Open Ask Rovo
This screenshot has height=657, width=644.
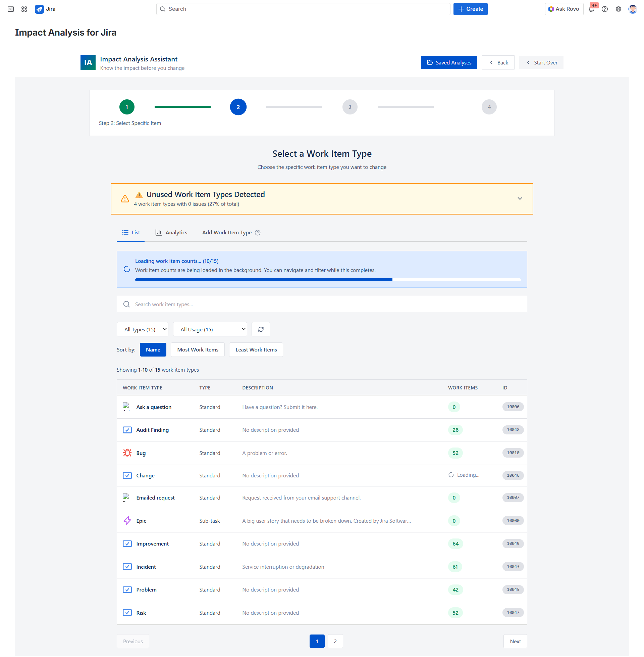(563, 9)
